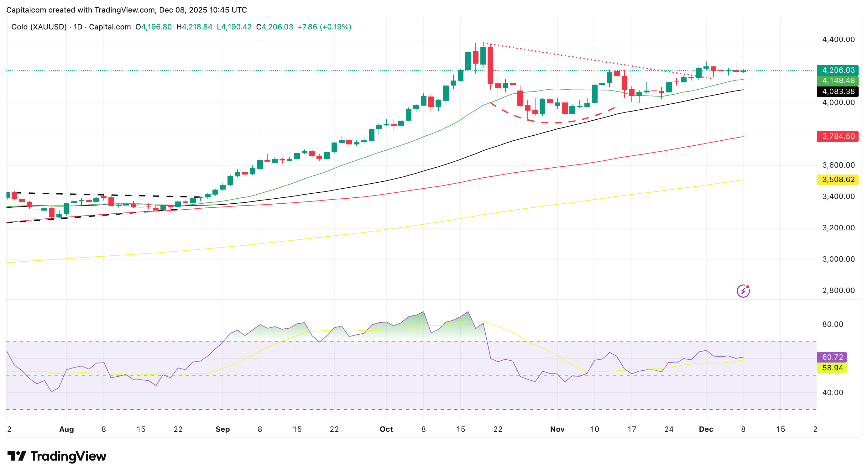The image size is (868, 475).
Task: Click the Sep label on time axis
Action: [x=222, y=429]
